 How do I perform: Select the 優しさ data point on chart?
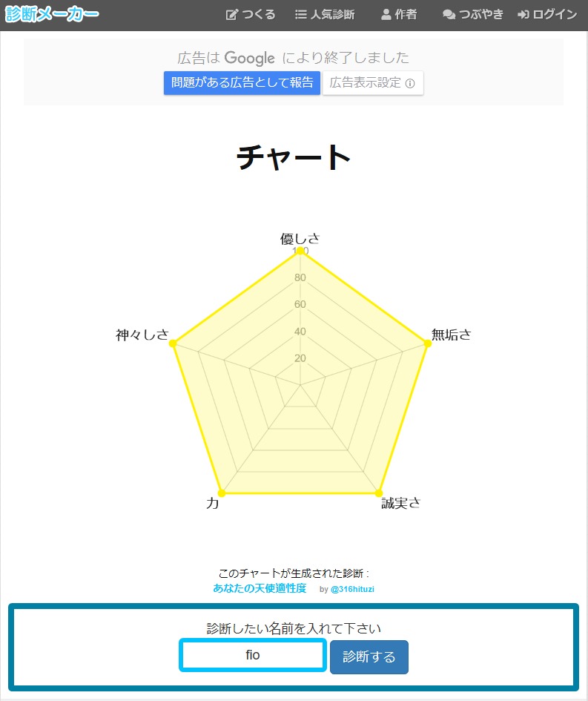(x=300, y=251)
